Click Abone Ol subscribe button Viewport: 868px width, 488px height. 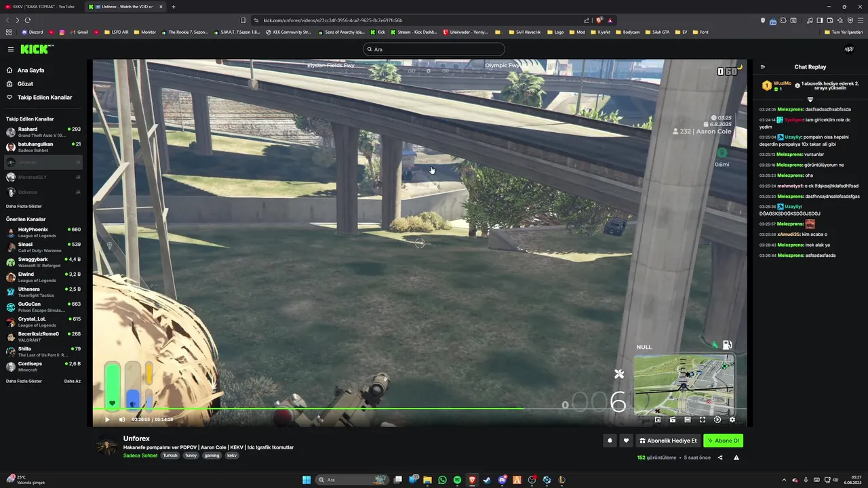pyautogui.click(x=723, y=441)
